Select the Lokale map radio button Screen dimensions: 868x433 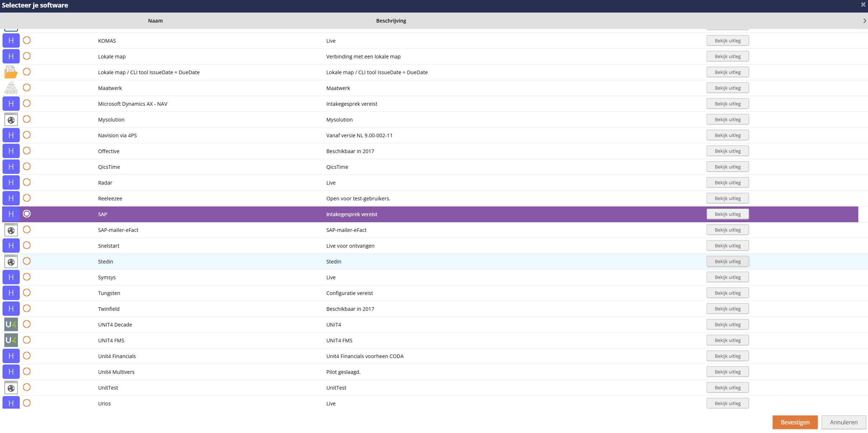click(x=27, y=56)
